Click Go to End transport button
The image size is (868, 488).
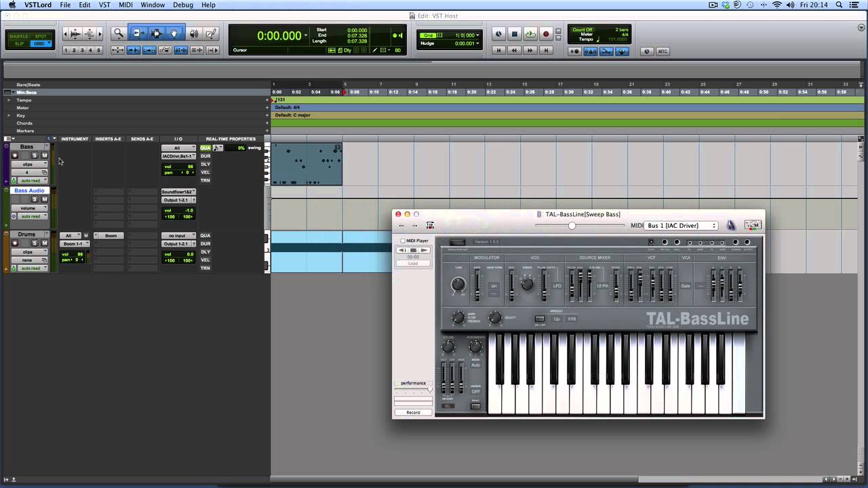coord(546,50)
